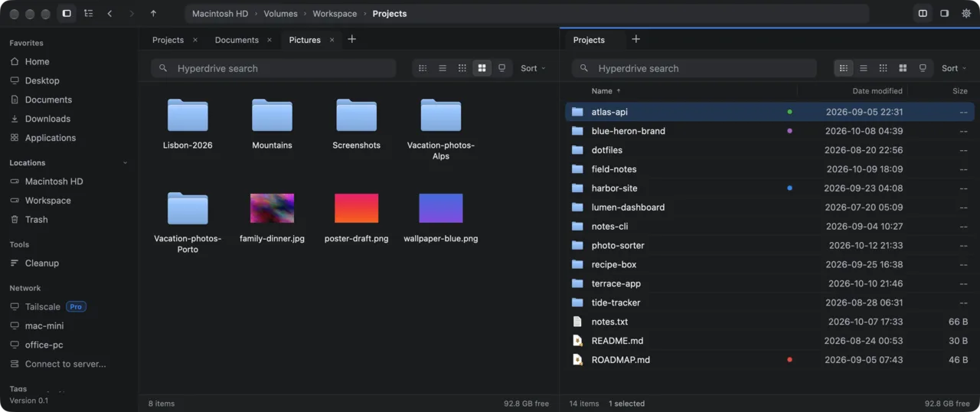Open settings with the gear icon
The image size is (980, 412).
tap(966, 14)
